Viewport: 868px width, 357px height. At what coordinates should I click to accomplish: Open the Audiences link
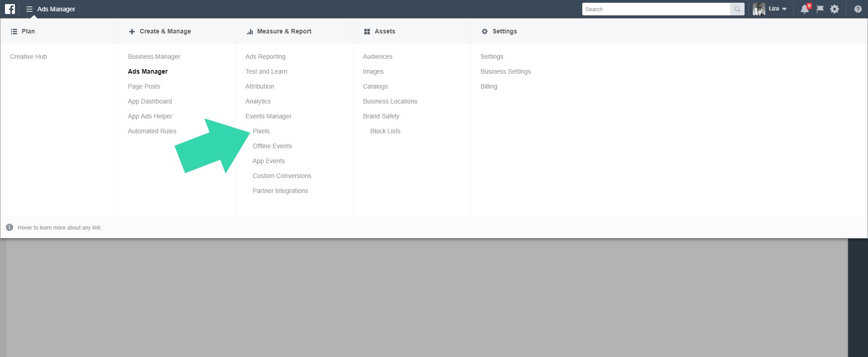click(x=377, y=56)
